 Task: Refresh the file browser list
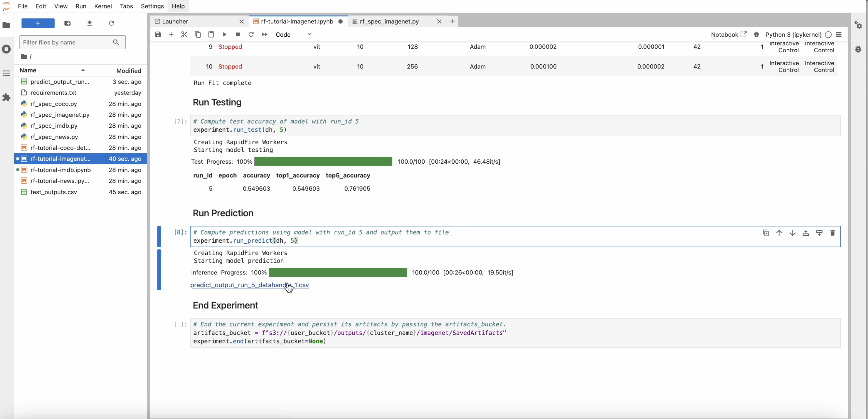[112, 23]
